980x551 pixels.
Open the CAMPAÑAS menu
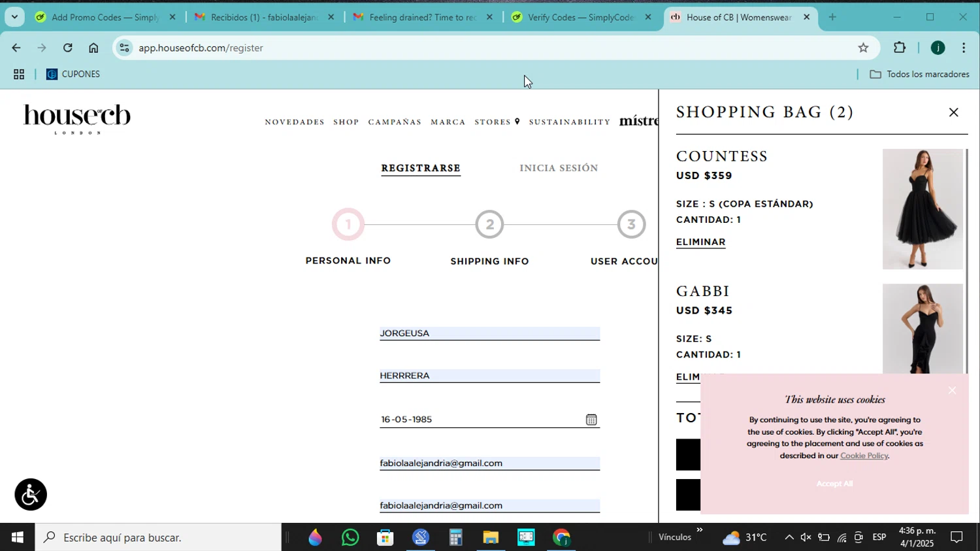point(395,122)
